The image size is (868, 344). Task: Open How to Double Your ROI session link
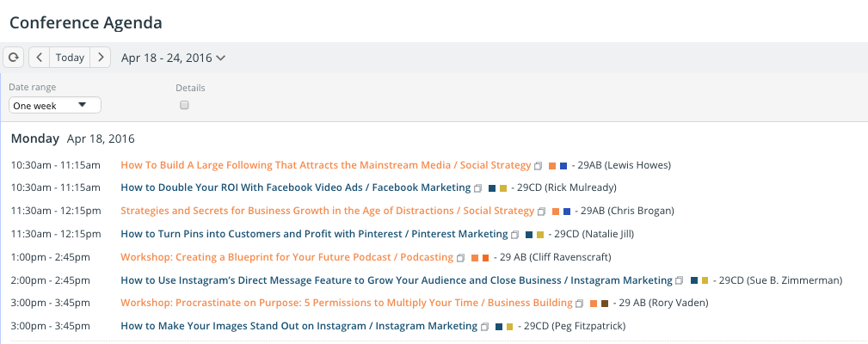[x=296, y=187]
